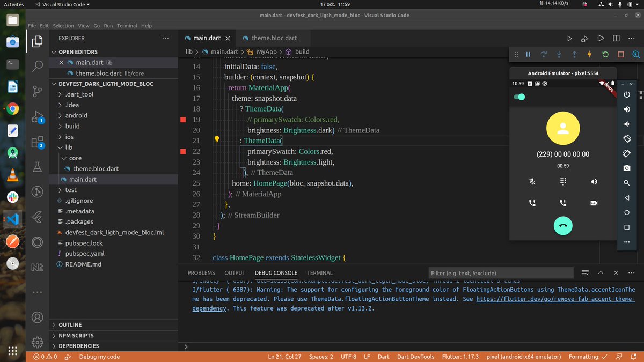Pause the debug session

pos(528,55)
